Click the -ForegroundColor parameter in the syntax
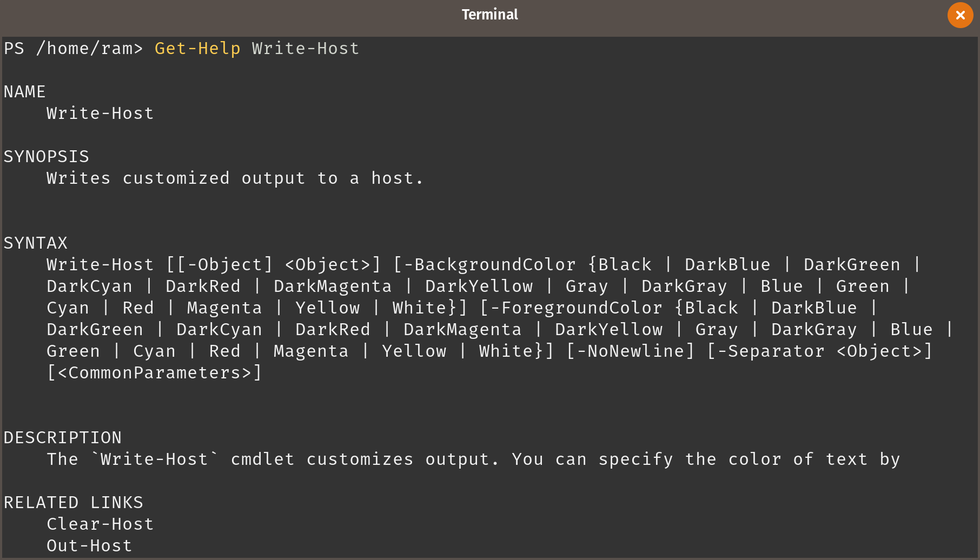 576,308
